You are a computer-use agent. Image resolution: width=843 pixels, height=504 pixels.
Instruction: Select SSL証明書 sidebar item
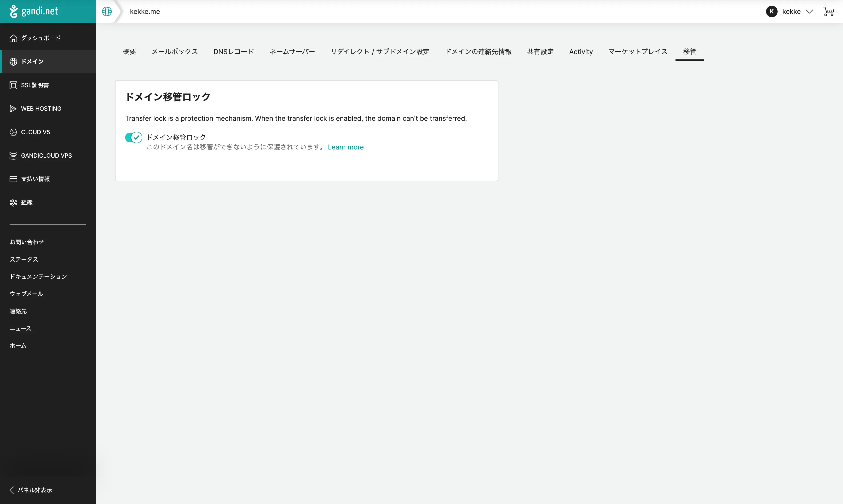click(x=35, y=85)
